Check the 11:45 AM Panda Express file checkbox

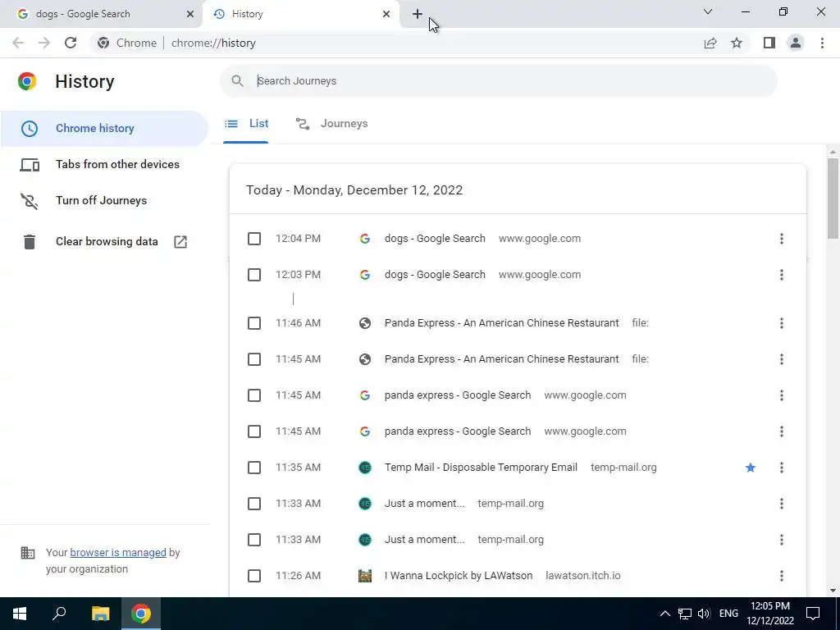coord(254,359)
